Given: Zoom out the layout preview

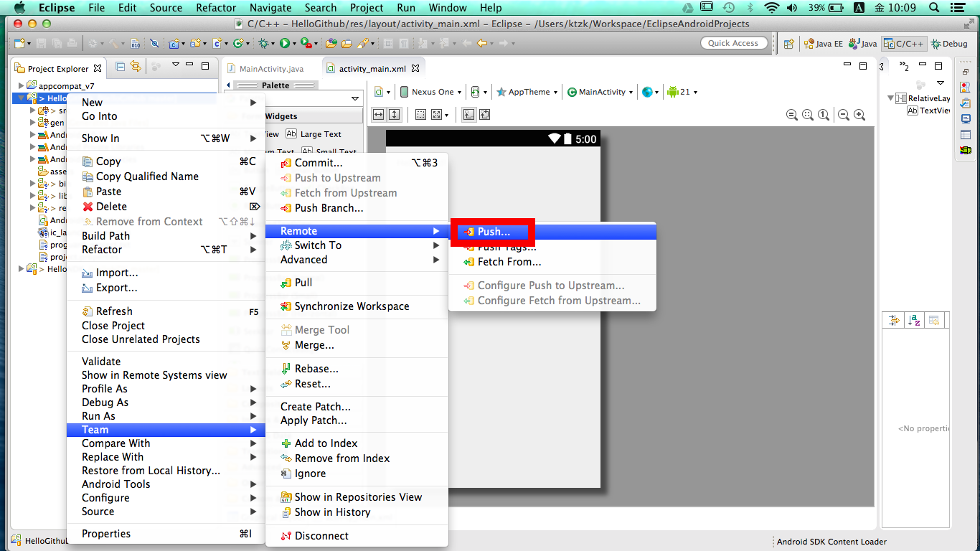Looking at the screenshot, I should pos(844,115).
